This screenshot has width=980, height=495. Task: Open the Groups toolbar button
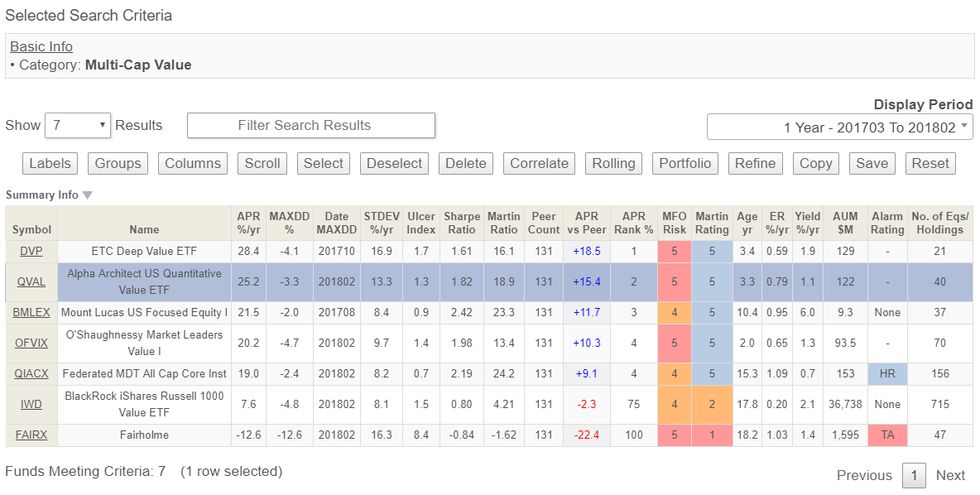(118, 164)
